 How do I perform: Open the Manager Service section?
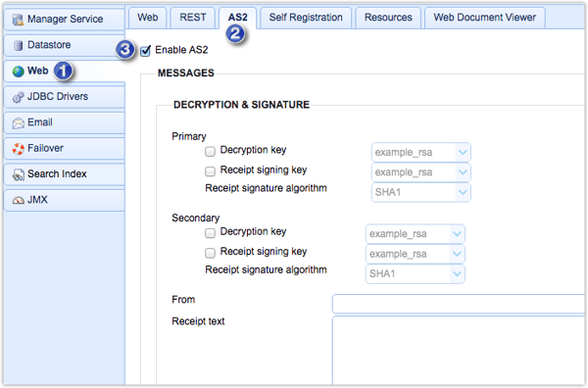(x=64, y=20)
